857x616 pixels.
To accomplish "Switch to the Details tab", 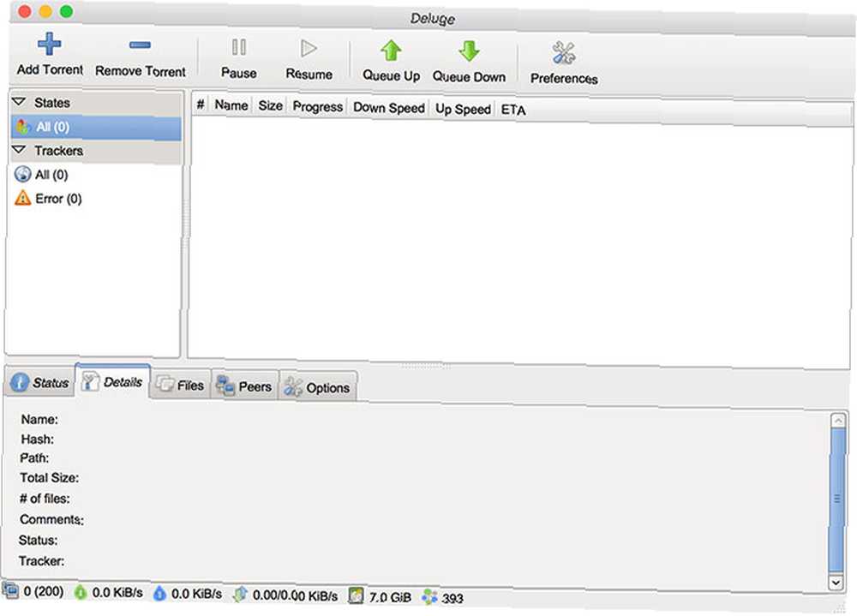I will click(112, 381).
